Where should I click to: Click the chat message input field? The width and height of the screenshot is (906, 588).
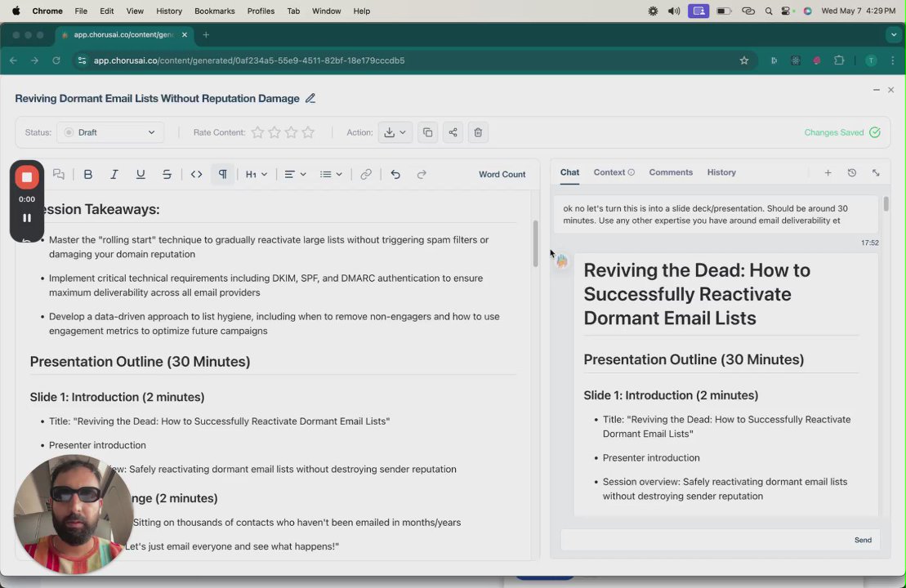tap(705, 540)
